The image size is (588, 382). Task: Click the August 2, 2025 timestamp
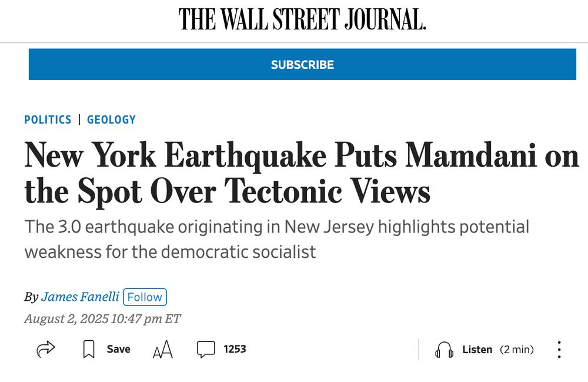tap(102, 318)
